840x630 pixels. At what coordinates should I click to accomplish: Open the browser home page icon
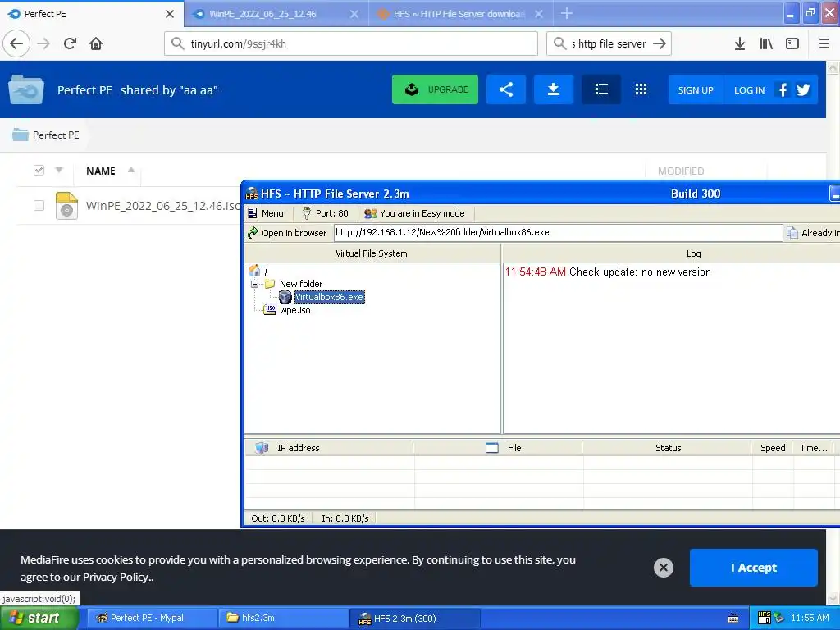pos(96,43)
